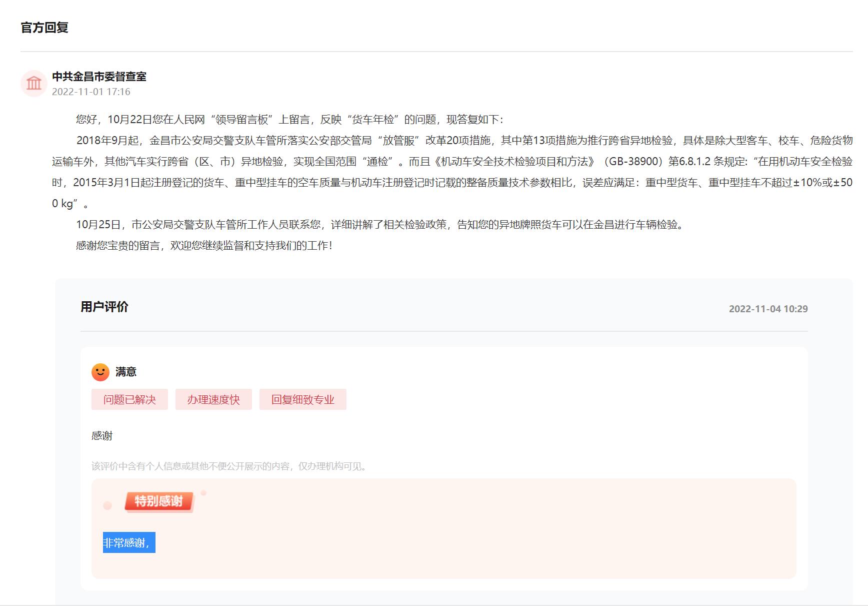868x606 pixels.
Task: Select the 办理速度快 tag
Action: [x=213, y=399]
